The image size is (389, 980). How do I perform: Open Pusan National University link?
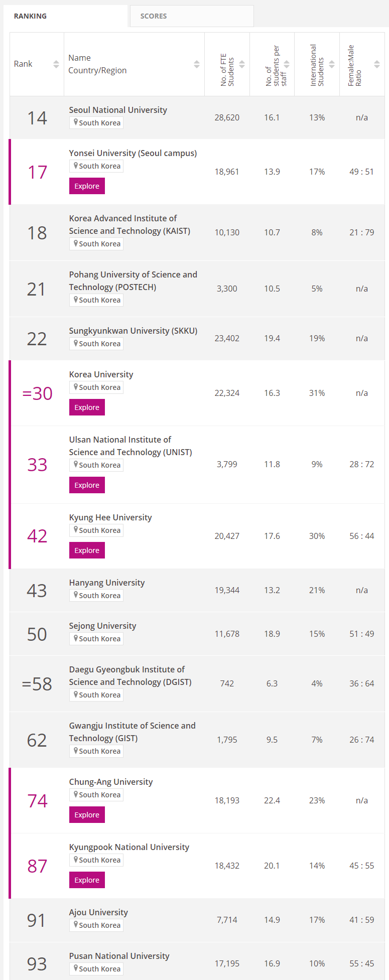pyautogui.click(x=119, y=956)
